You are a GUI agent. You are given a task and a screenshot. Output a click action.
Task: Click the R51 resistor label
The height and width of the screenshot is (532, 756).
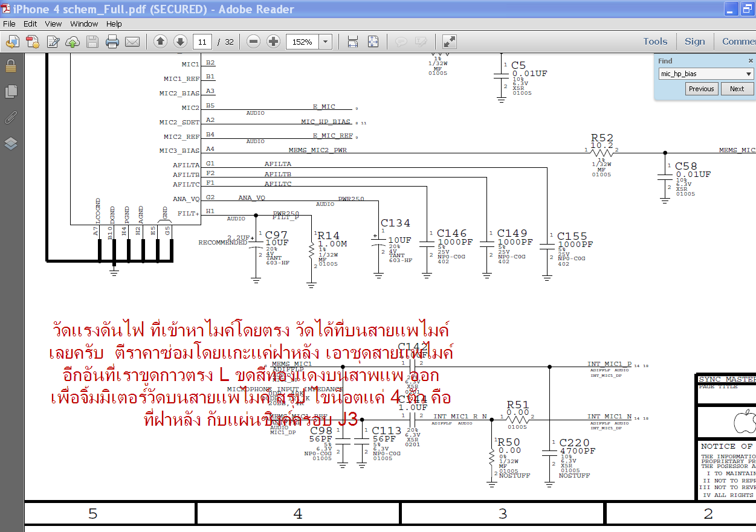coord(518,405)
